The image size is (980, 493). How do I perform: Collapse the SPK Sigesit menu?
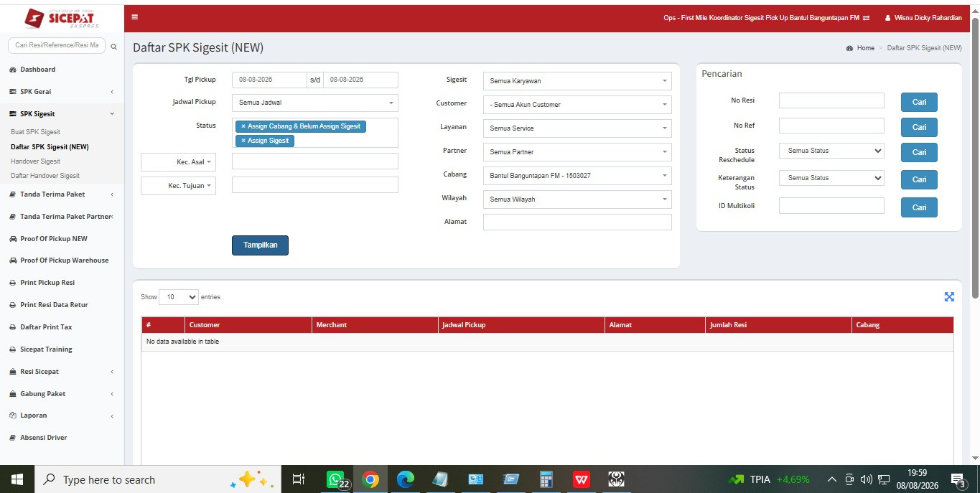coord(62,114)
